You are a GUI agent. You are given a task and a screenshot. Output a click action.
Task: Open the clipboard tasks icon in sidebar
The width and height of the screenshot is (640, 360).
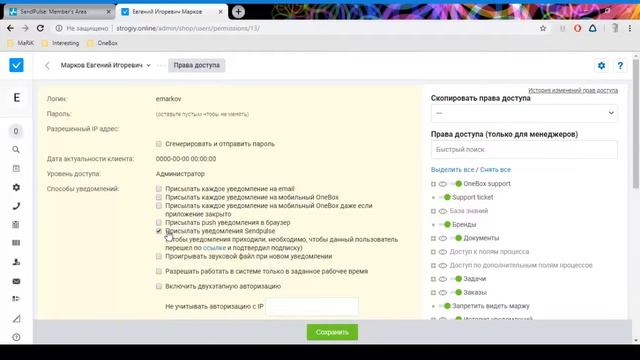[x=16, y=224]
